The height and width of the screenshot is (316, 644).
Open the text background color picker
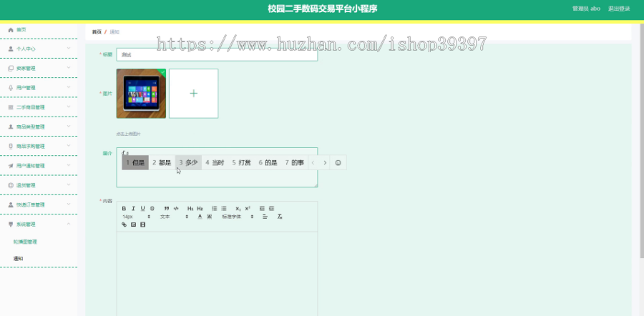point(209,217)
